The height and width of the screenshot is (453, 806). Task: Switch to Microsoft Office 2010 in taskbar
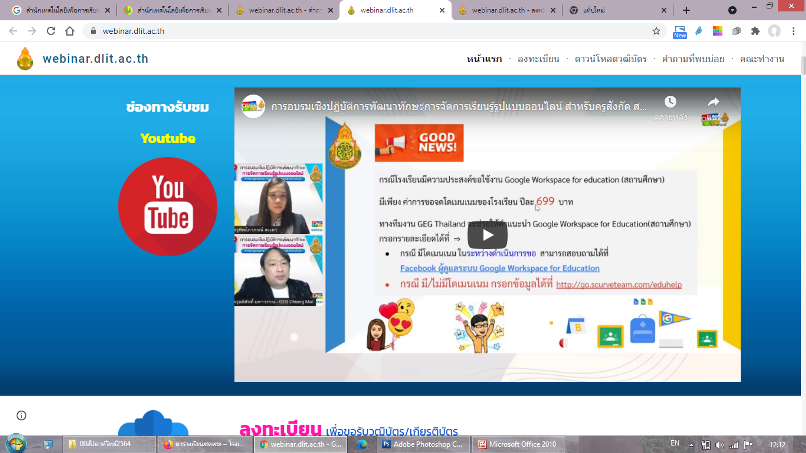click(x=519, y=444)
